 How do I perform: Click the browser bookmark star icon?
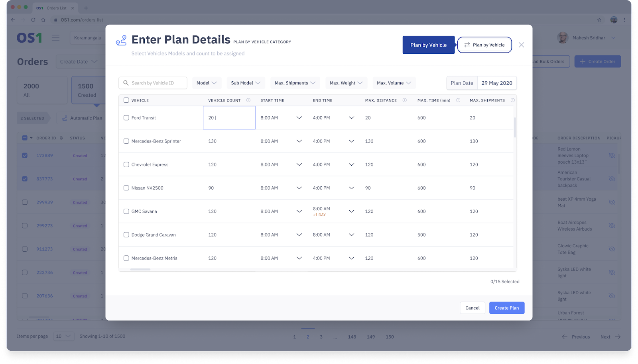(x=599, y=20)
